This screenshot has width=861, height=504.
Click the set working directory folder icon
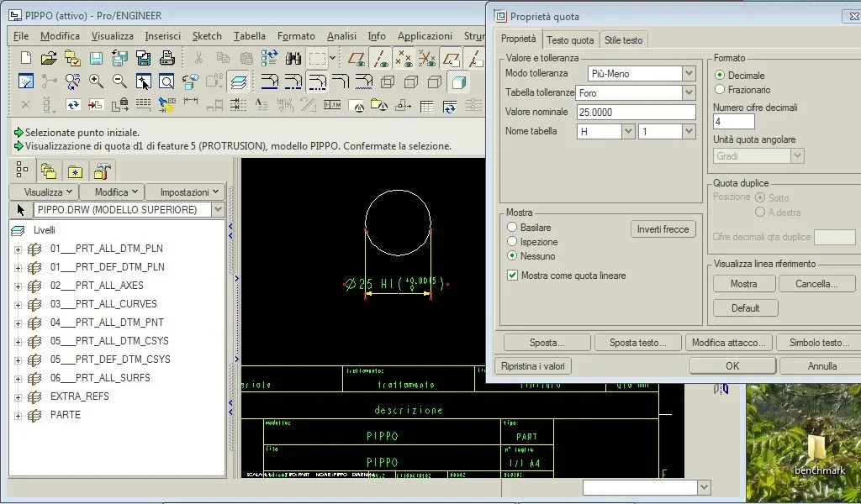coord(72,58)
